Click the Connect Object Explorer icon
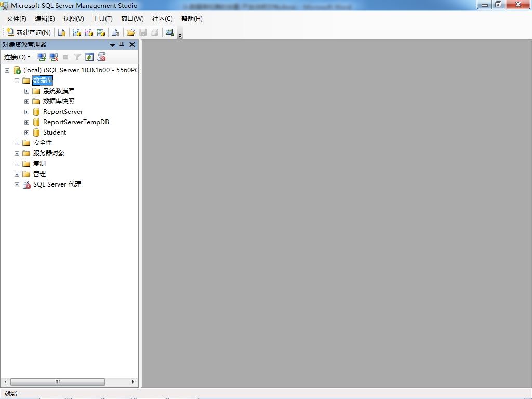 click(42, 57)
